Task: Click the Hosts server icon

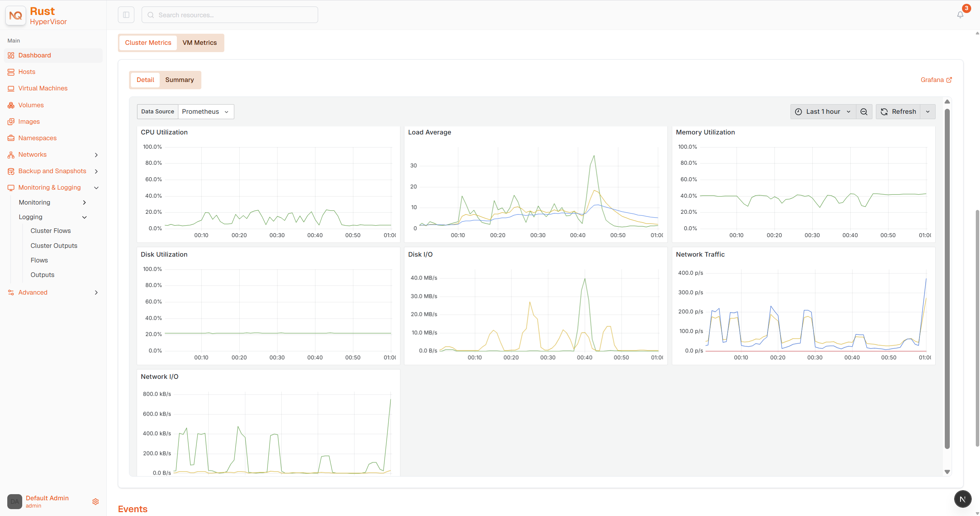Action: point(11,72)
